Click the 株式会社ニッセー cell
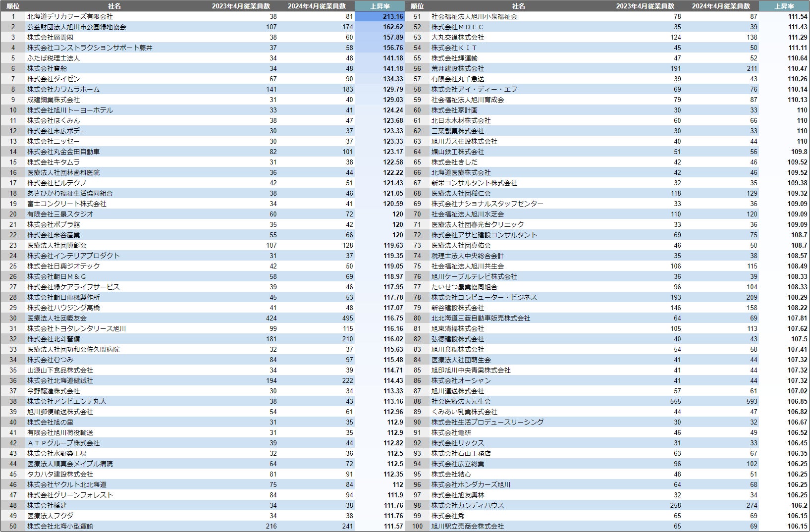The image size is (810, 532). click(x=54, y=141)
